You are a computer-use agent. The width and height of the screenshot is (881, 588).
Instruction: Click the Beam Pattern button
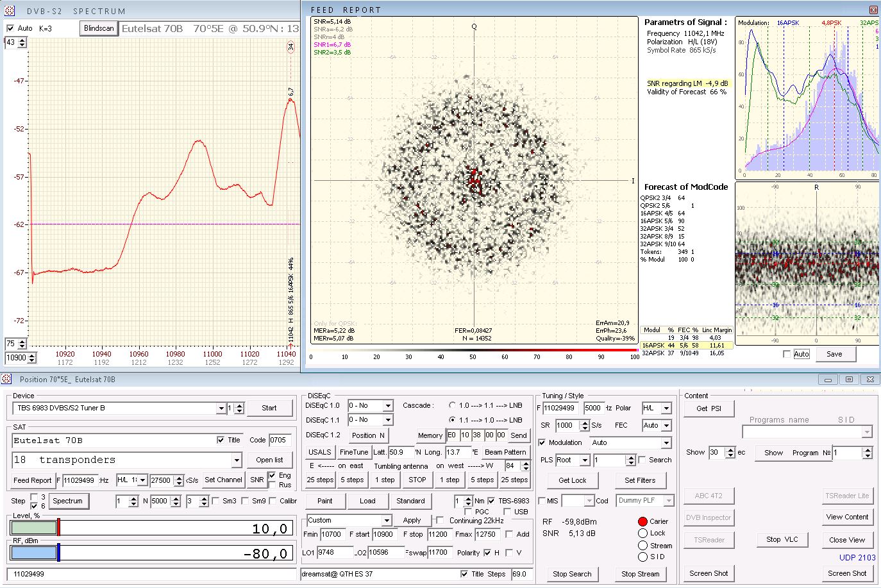505,452
